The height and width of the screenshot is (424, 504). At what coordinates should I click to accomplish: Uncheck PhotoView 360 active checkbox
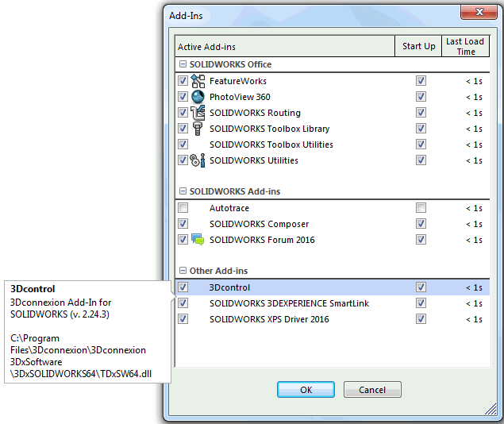click(x=183, y=96)
